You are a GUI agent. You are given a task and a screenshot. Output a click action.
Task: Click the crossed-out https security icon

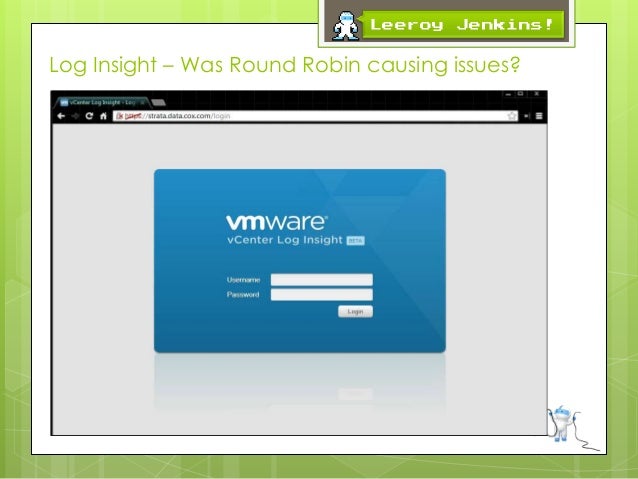[119, 116]
